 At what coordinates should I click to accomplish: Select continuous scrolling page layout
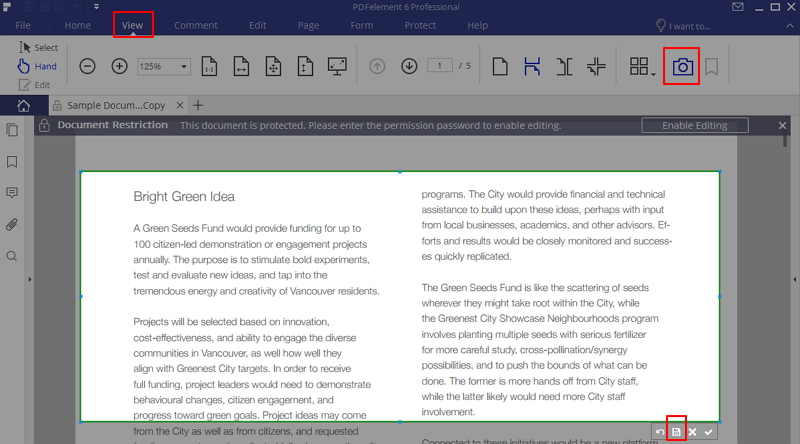point(532,66)
